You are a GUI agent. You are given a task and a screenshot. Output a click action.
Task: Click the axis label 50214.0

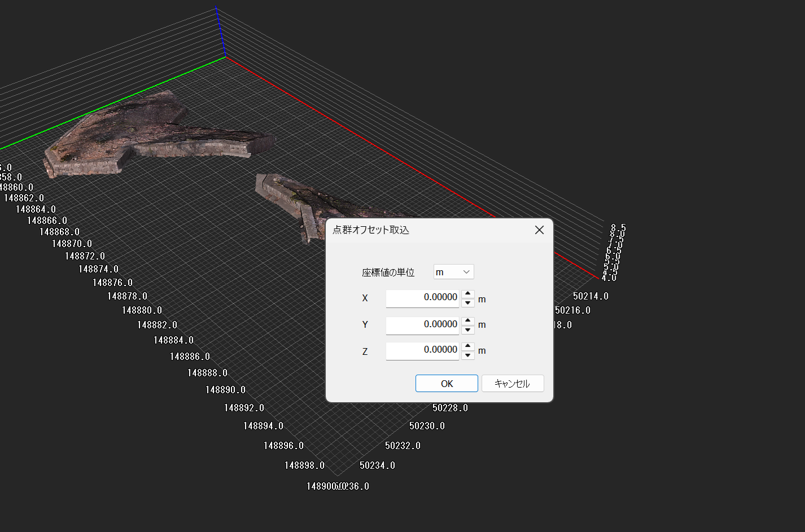coord(590,296)
